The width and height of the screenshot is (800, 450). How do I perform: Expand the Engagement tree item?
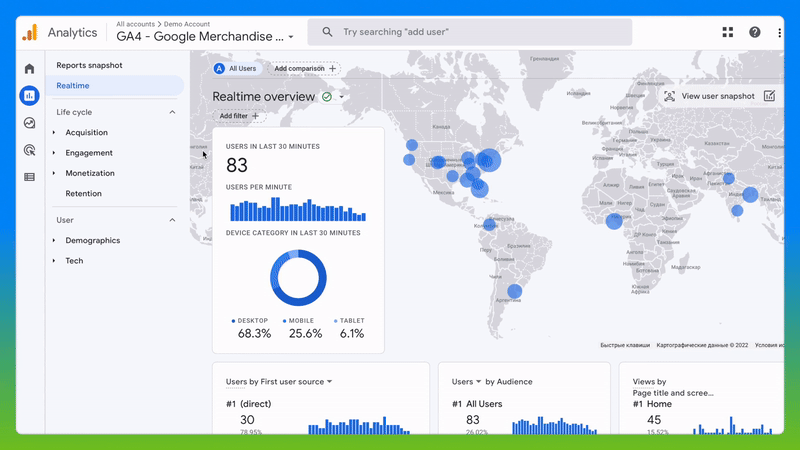[54, 153]
